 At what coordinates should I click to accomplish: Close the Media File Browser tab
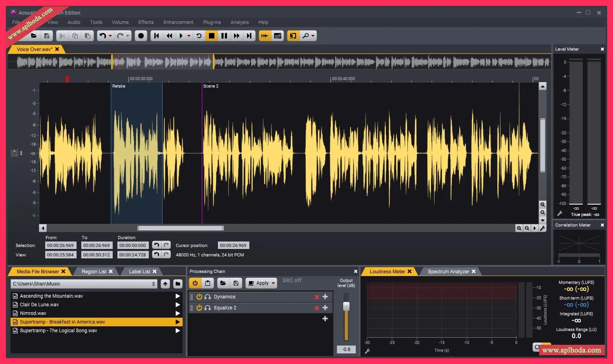(63, 271)
